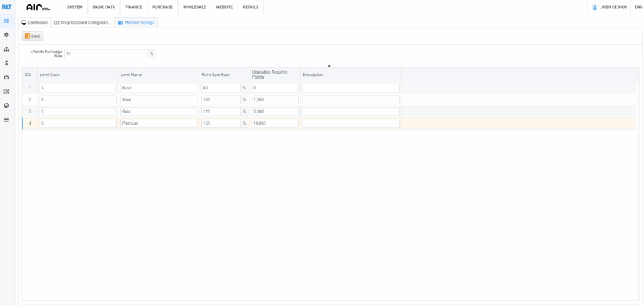644x305 pixels.
Task: Open the retweet-arrows sidebar icon
Action: (x=6, y=77)
